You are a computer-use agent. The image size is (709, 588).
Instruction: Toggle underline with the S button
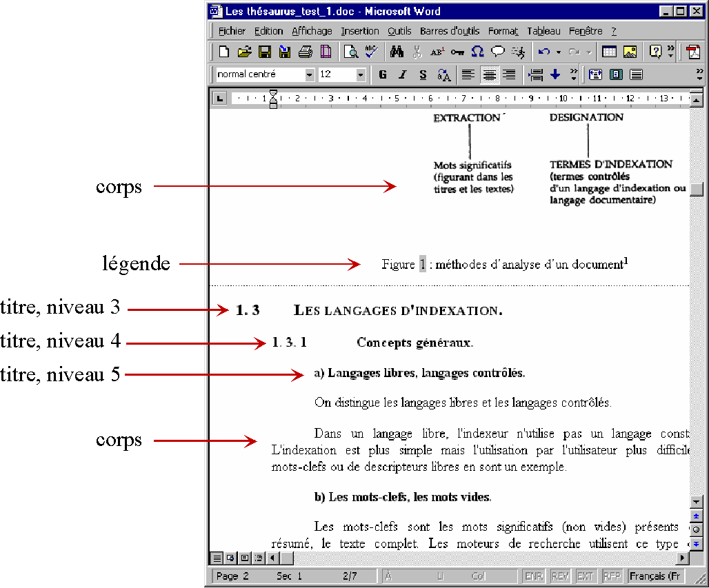coord(423,74)
